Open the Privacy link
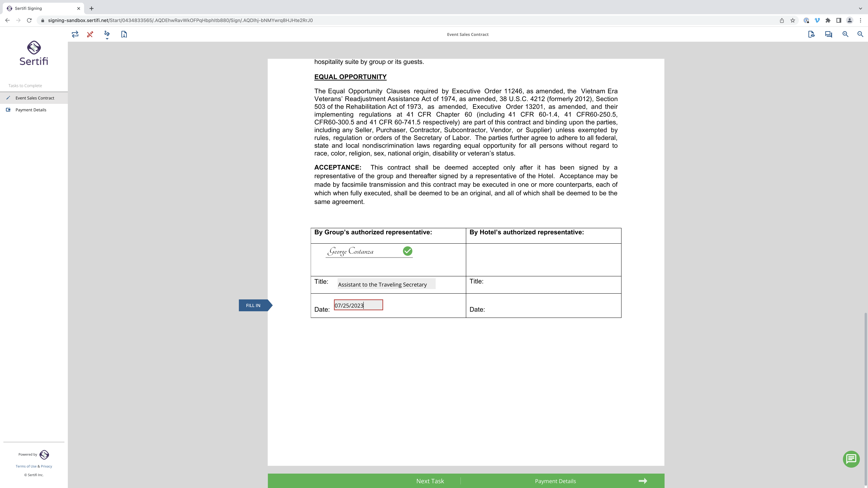Screen dimensions: 868x488 (x=46, y=466)
